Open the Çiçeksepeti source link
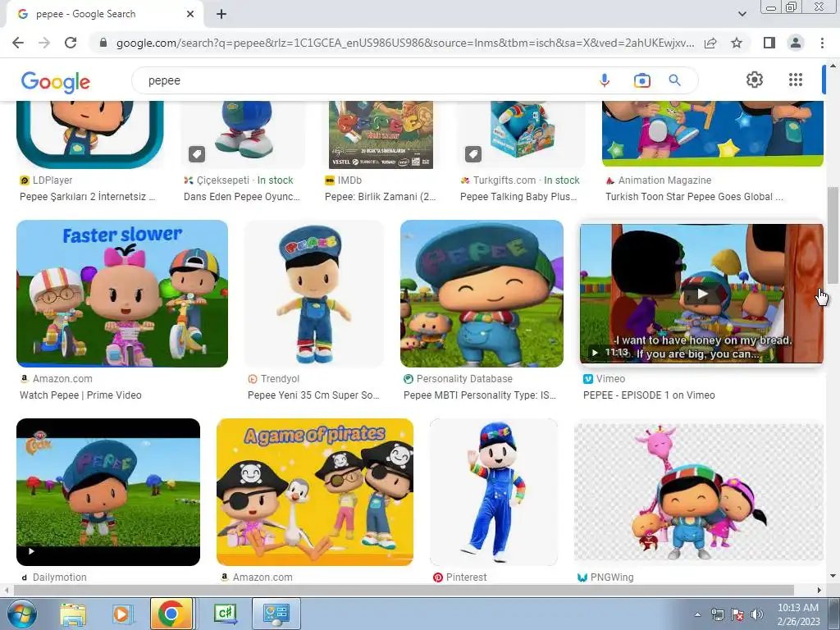840x630 pixels. click(223, 180)
